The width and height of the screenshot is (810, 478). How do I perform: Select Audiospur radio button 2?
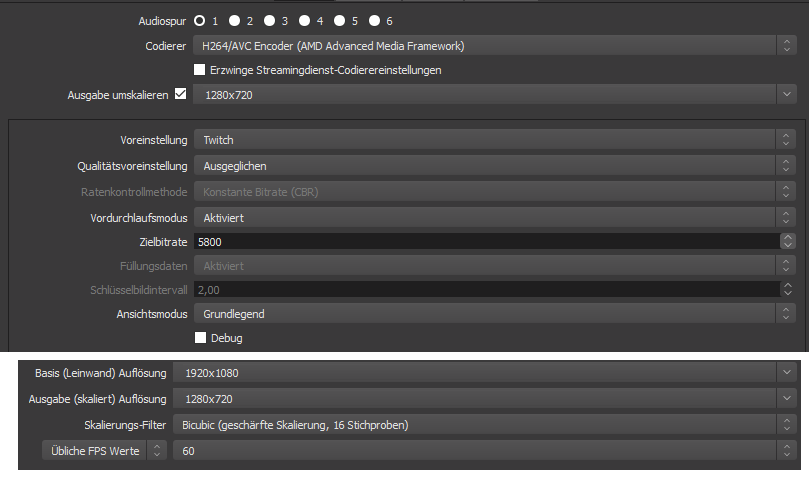(235, 20)
